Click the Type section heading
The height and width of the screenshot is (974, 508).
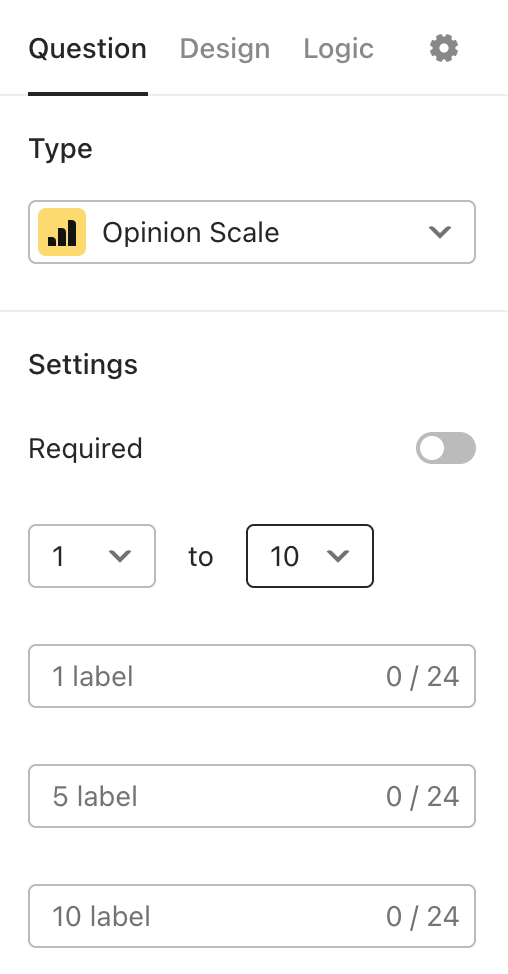click(x=61, y=149)
